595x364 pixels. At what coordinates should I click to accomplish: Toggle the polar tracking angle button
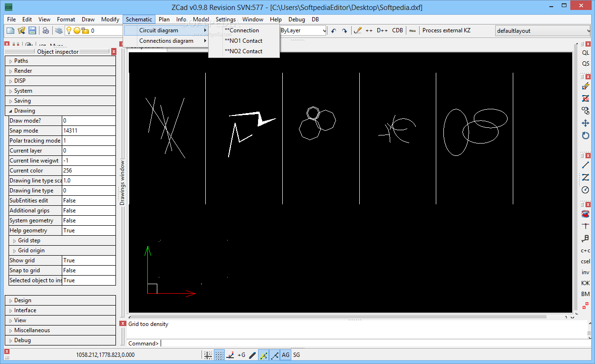[230, 355]
